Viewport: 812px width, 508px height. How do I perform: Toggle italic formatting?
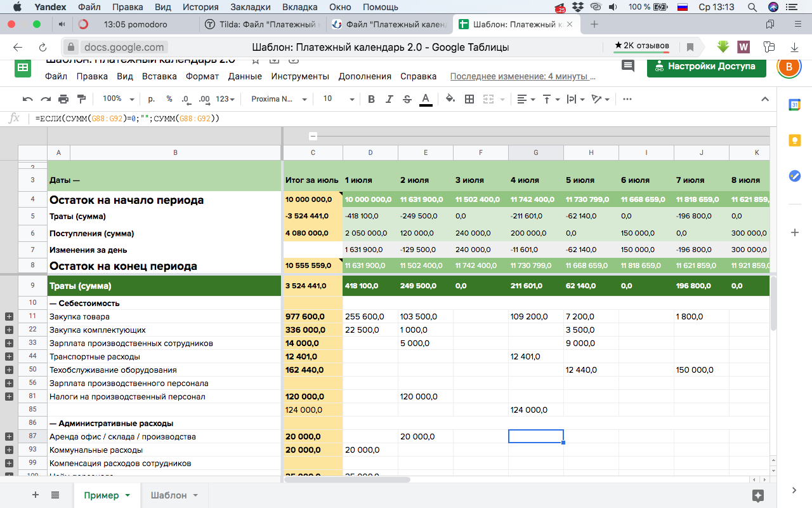(x=390, y=99)
